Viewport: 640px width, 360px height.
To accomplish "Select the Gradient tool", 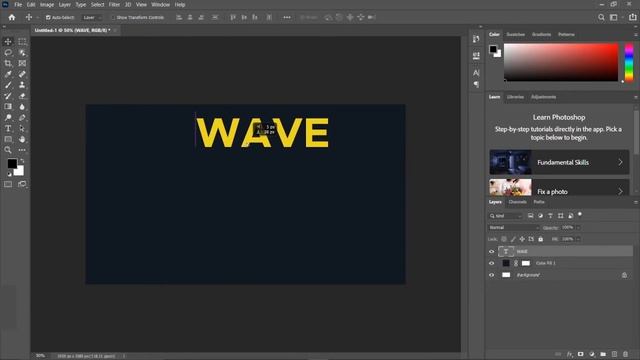I will pos(8,107).
